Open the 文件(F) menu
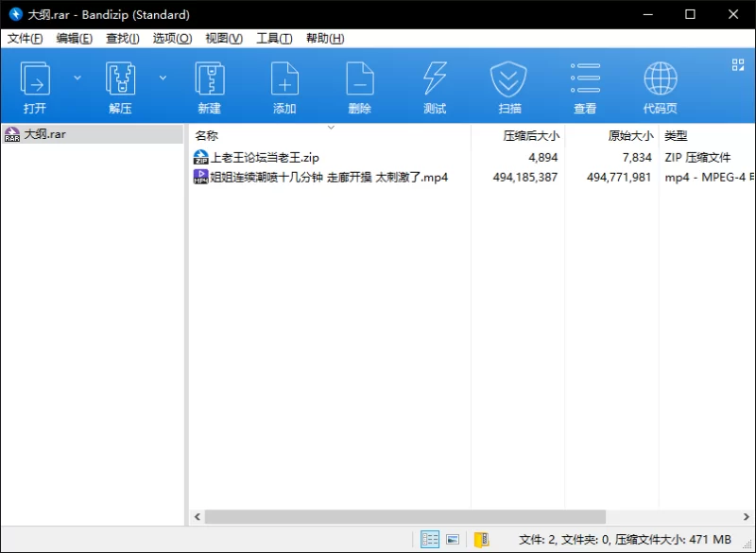The height and width of the screenshot is (553, 756). coord(25,39)
